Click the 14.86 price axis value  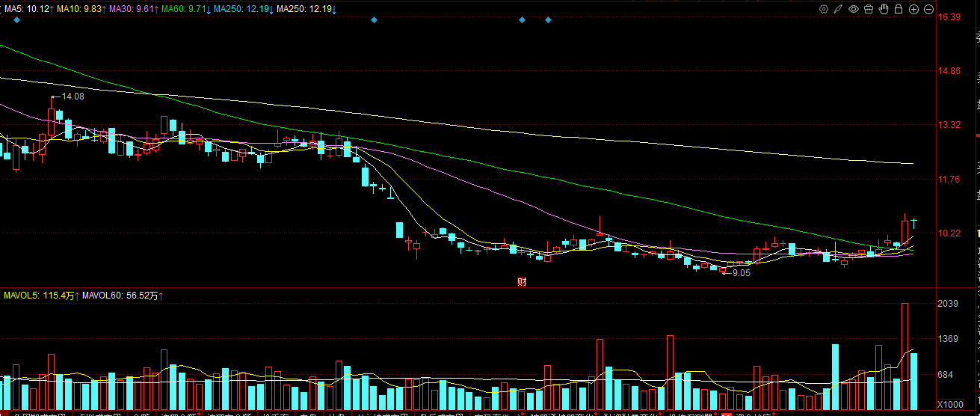[x=949, y=71]
